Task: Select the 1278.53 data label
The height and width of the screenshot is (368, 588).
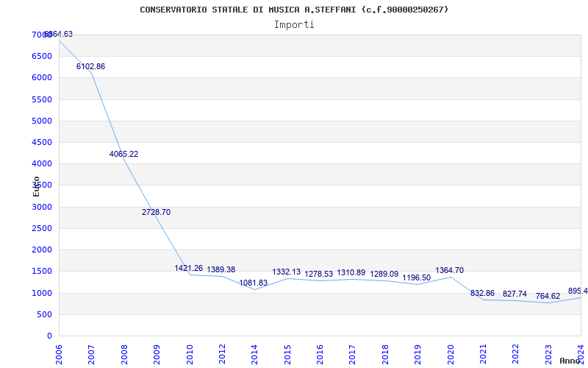Action: click(319, 274)
